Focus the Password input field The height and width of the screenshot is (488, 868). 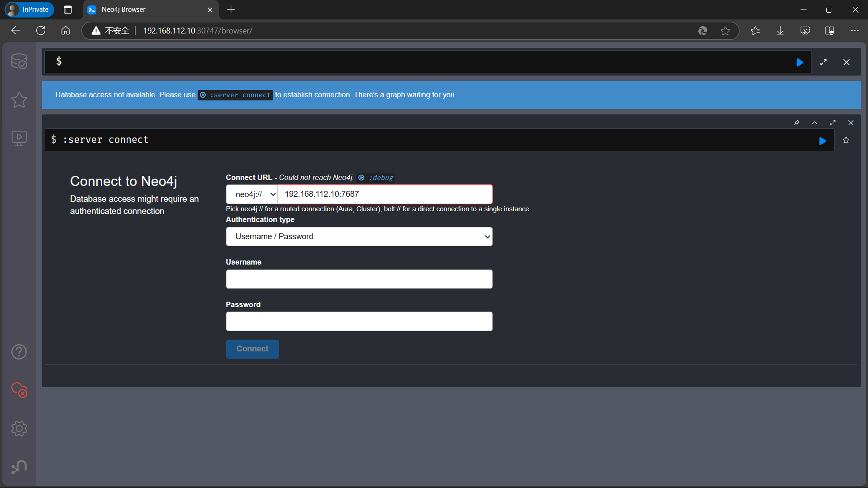click(359, 322)
